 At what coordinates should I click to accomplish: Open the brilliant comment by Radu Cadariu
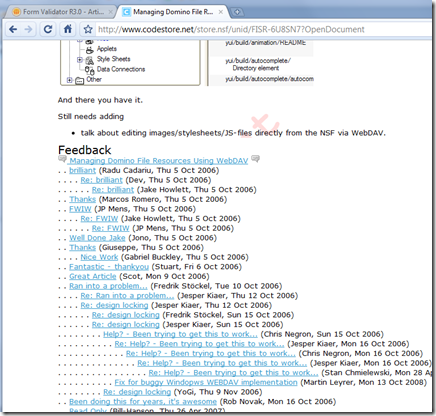[82, 170]
